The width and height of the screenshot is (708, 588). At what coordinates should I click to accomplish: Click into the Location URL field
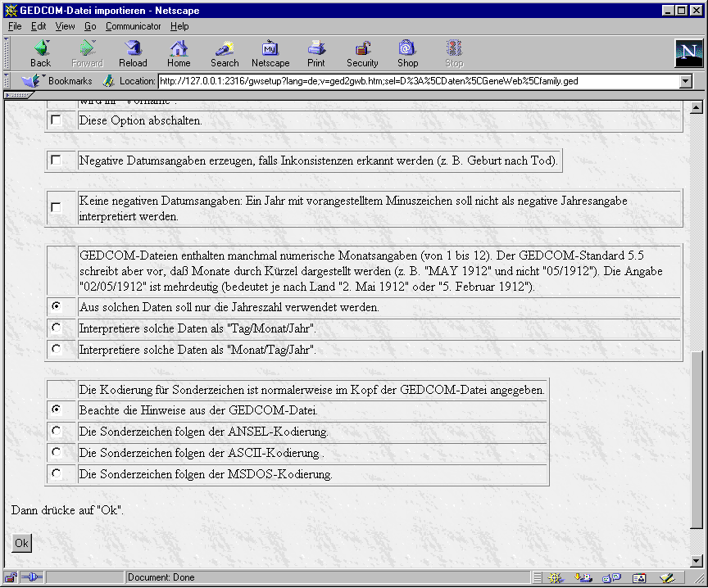(x=419, y=81)
